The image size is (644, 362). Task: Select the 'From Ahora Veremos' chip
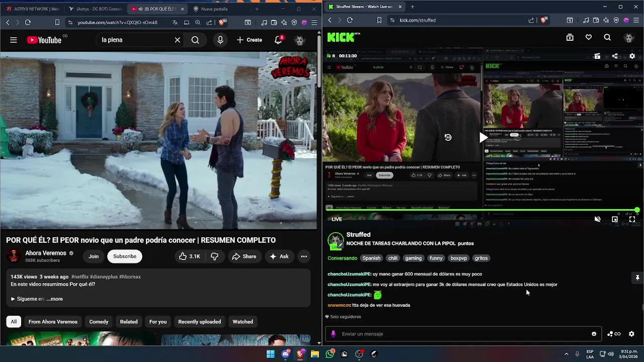coord(53,322)
